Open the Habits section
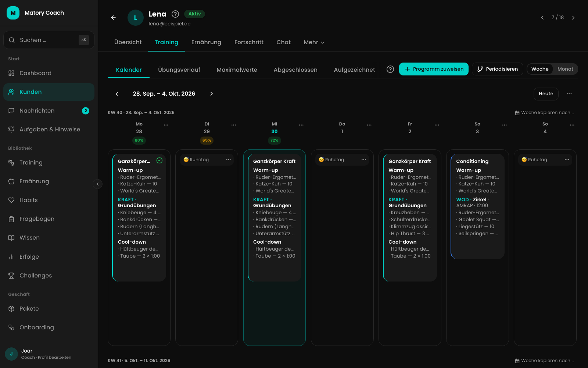 pos(49,200)
